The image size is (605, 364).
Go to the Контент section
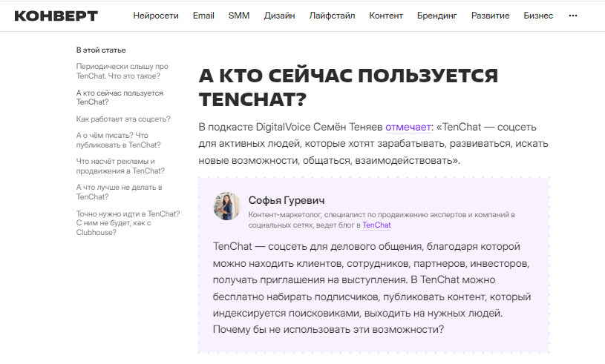[386, 16]
